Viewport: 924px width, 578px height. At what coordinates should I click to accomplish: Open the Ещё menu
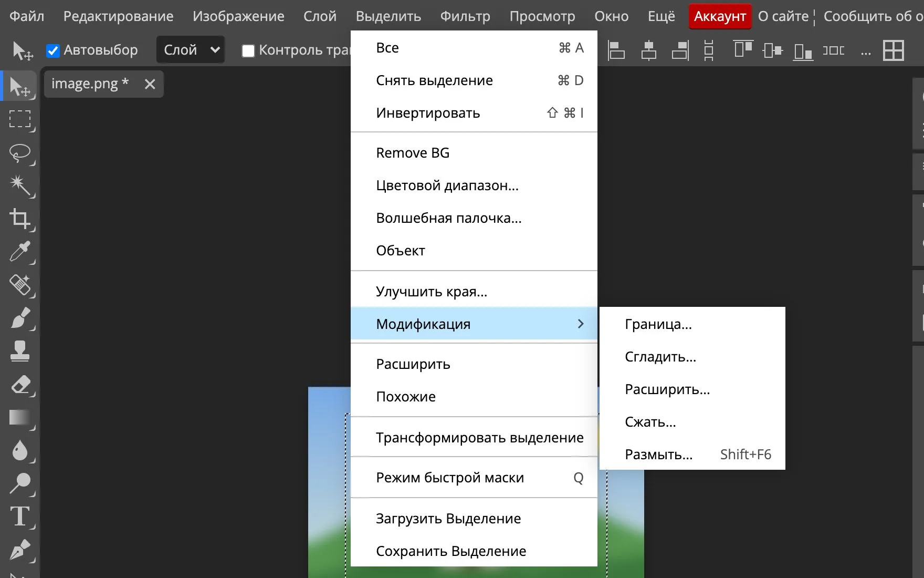click(x=661, y=16)
